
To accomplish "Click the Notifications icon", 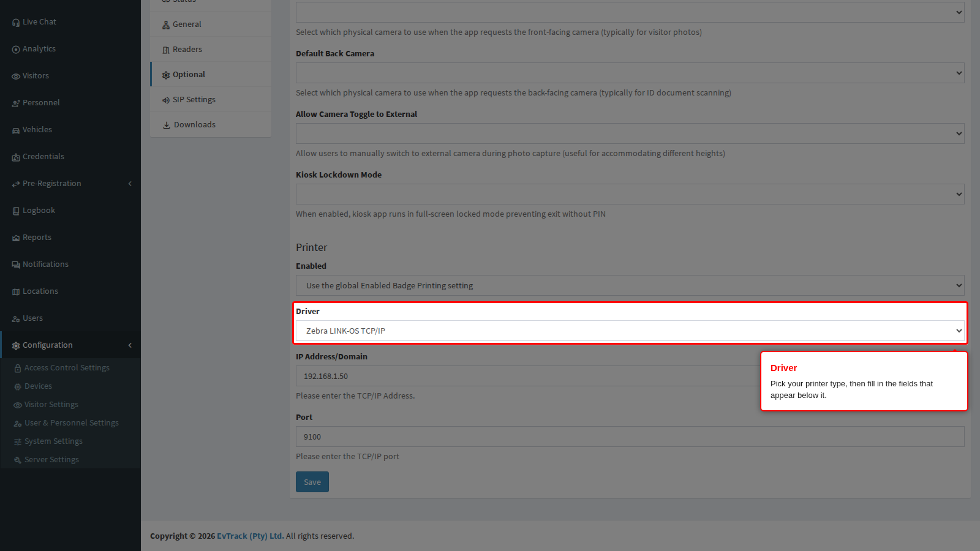I will 16,265.
